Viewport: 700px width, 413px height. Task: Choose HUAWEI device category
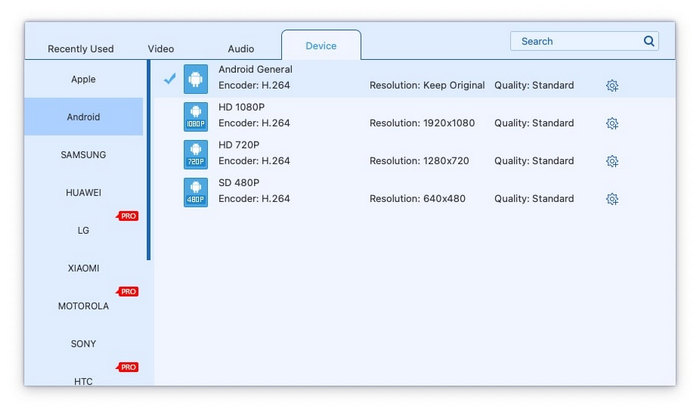(x=84, y=192)
